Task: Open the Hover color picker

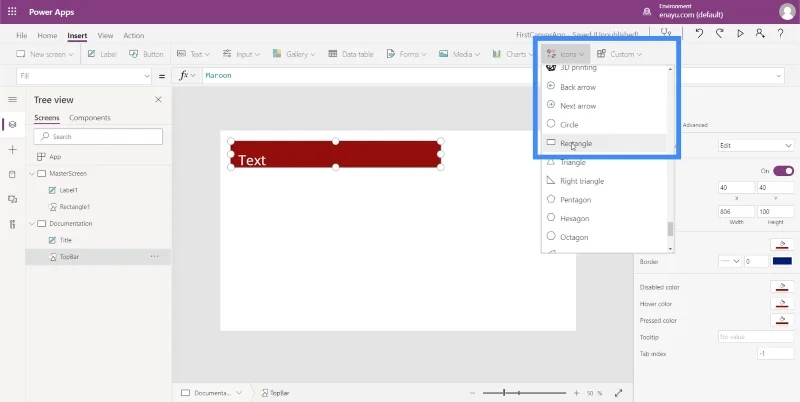Action: click(x=782, y=304)
